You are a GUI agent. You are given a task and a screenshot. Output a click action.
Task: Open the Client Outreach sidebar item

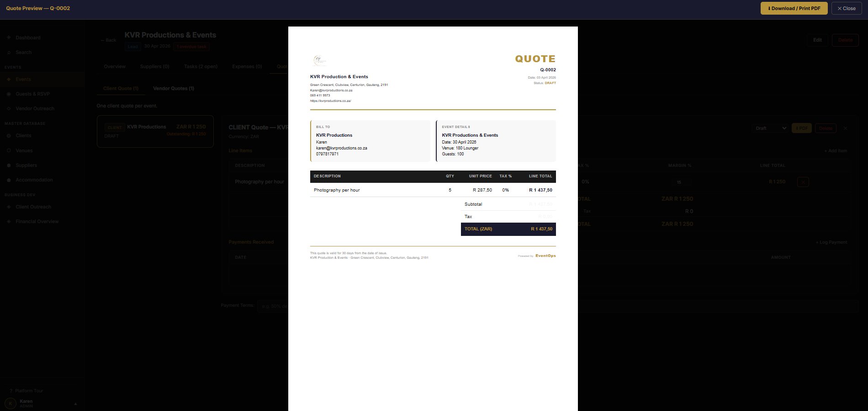(33, 207)
